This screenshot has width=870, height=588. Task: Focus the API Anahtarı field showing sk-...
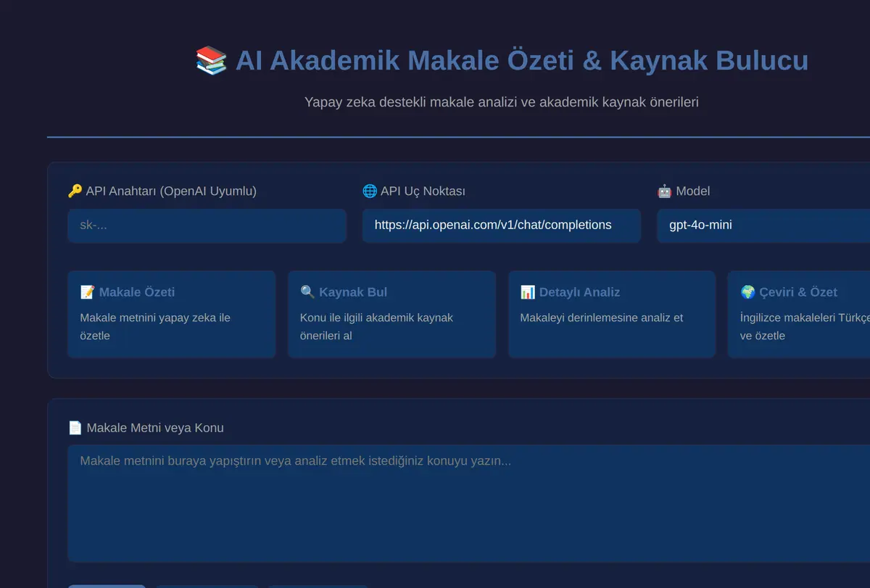point(207,225)
